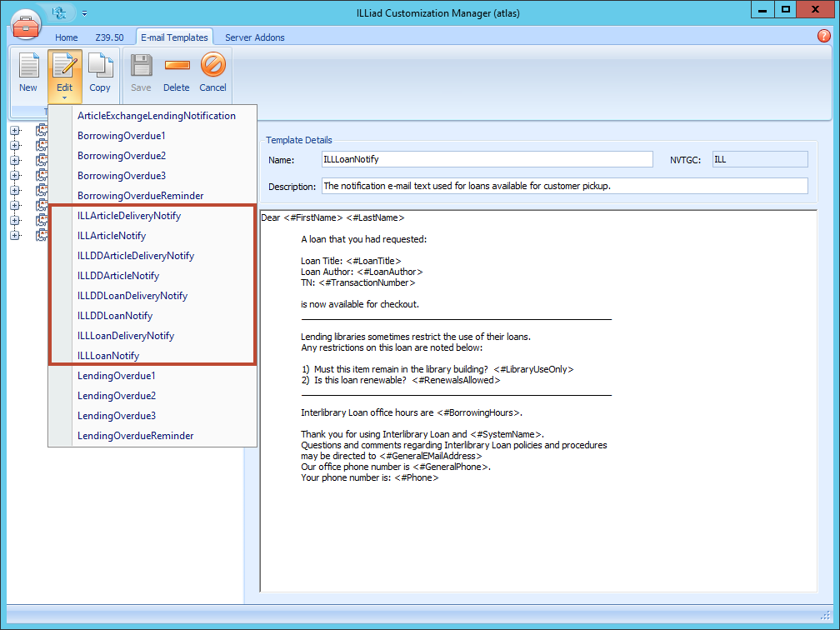Click the Delete template icon
840x630 pixels.
(x=176, y=72)
